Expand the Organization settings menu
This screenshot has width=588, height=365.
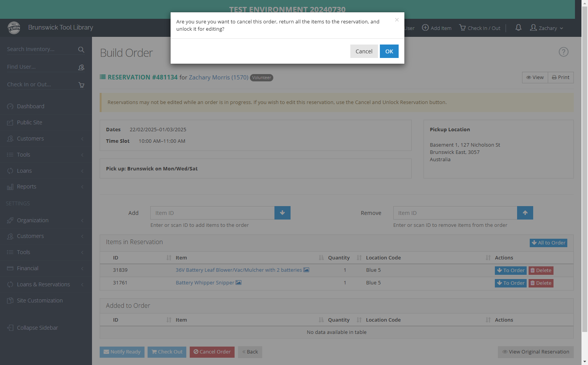pyautogui.click(x=46, y=220)
